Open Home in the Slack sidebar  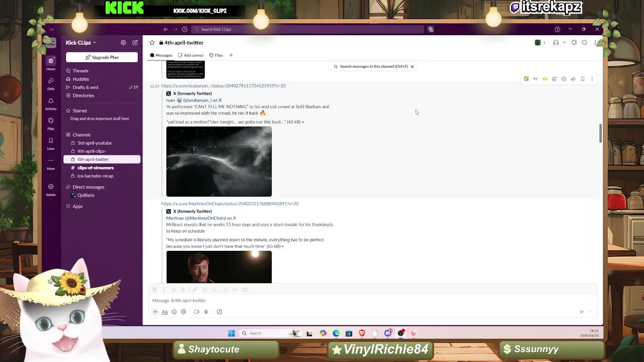click(x=51, y=63)
